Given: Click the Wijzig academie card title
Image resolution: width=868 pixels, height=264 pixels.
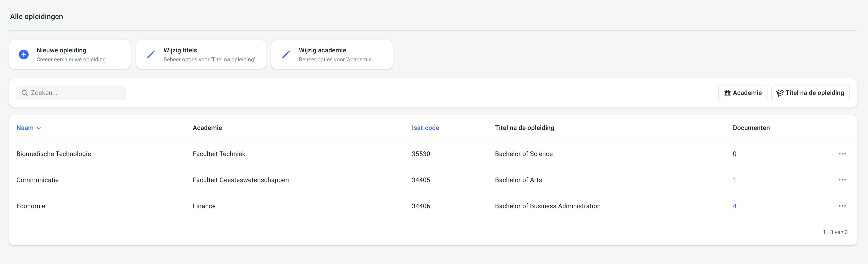Looking at the screenshot, I should [322, 50].
